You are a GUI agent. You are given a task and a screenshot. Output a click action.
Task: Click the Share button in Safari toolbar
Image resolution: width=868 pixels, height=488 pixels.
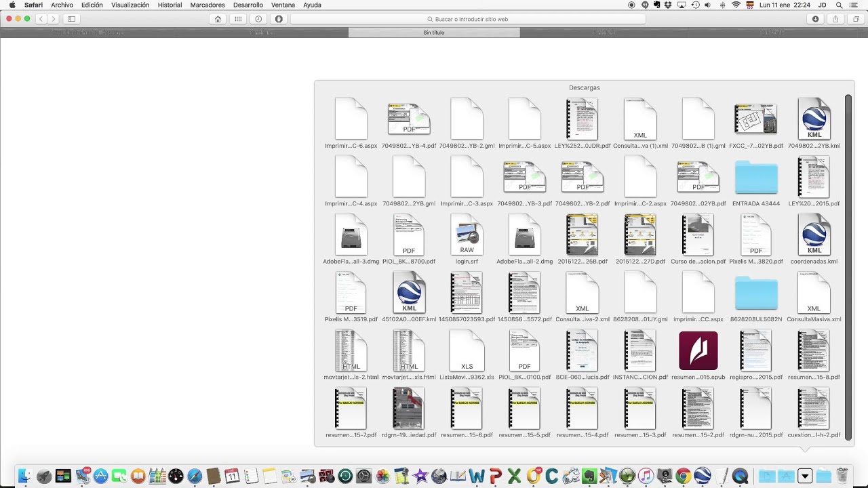pos(835,19)
